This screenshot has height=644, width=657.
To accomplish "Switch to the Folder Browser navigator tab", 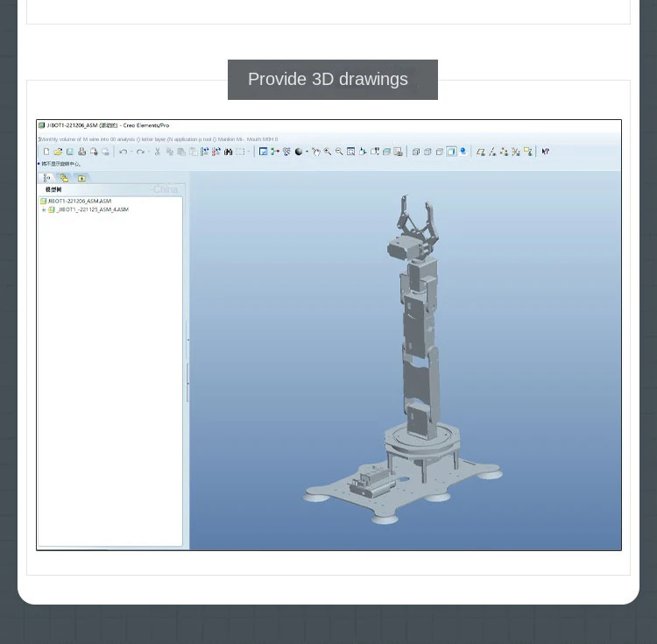I will point(64,178).
